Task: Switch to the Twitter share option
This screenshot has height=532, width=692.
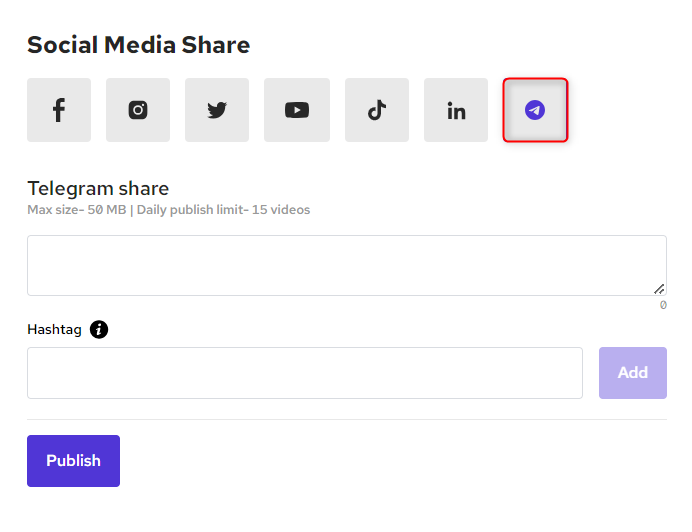Action: pos(217,110)
